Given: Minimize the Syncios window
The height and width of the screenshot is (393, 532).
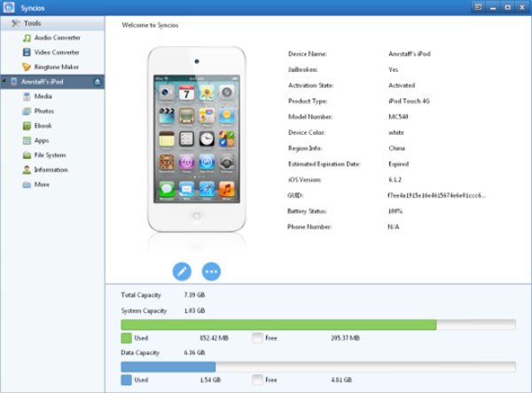Looking at the screenshot, I should (493, 7).
